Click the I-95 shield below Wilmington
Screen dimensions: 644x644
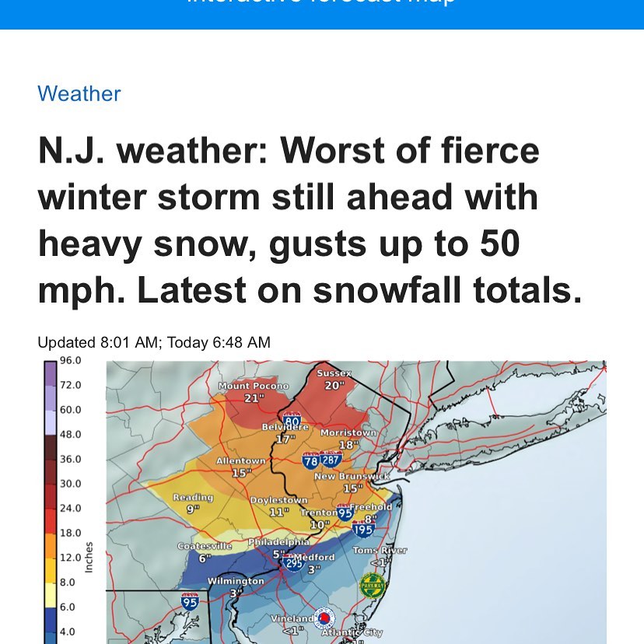pyautogui.click(x=189, y=600)
